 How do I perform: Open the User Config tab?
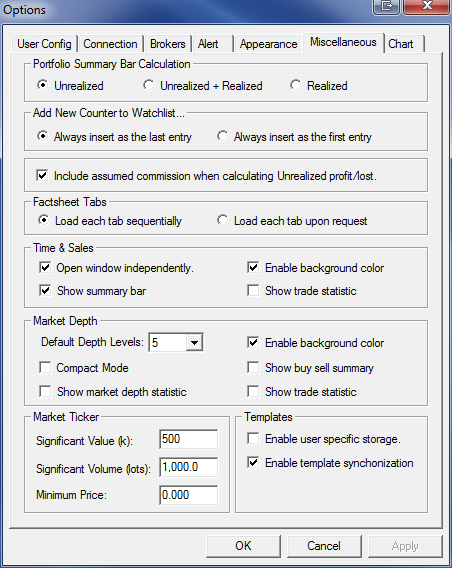pos(44,44)
